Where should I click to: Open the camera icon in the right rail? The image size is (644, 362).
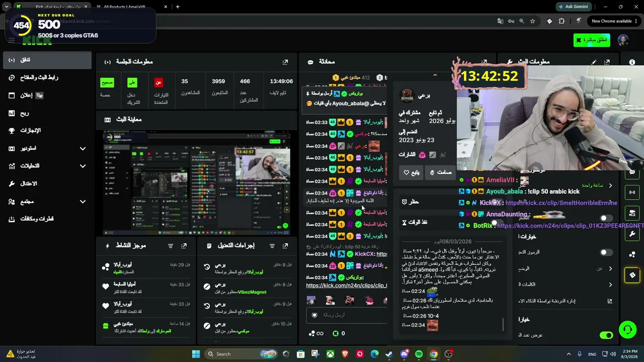point(632,213)
